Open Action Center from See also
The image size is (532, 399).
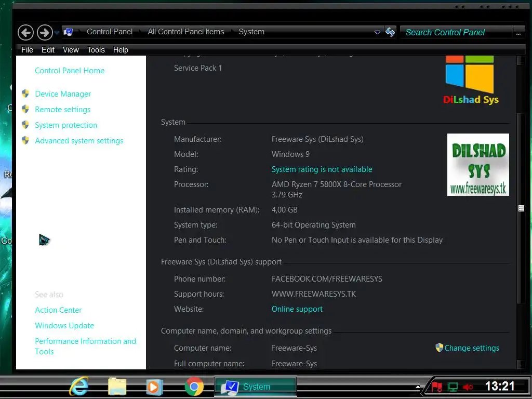pyautogui.click(x=58, y=310)
